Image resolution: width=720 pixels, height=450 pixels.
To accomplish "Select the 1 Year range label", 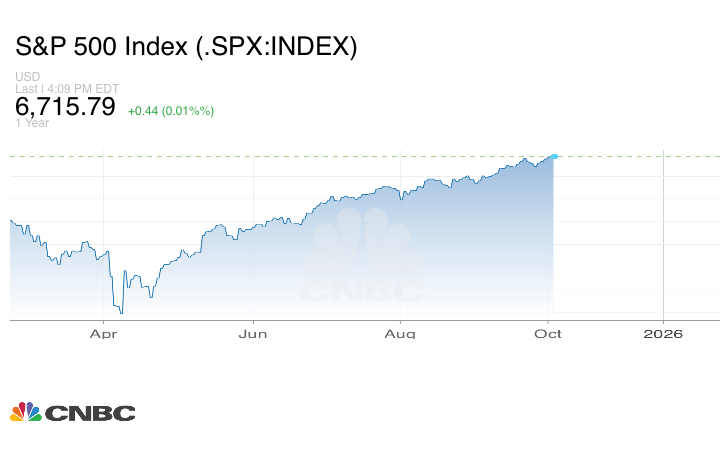I will pos(31,124).
